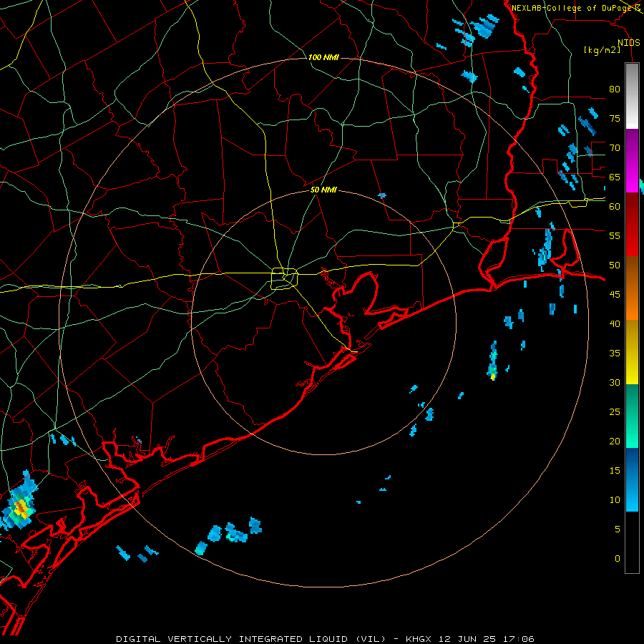Image resolution: width=644 pixels, height=644 pixels.
Task: Select the offshore cell with yellow core east of the 50 NMI ring
Action: (x=493, y=361)
